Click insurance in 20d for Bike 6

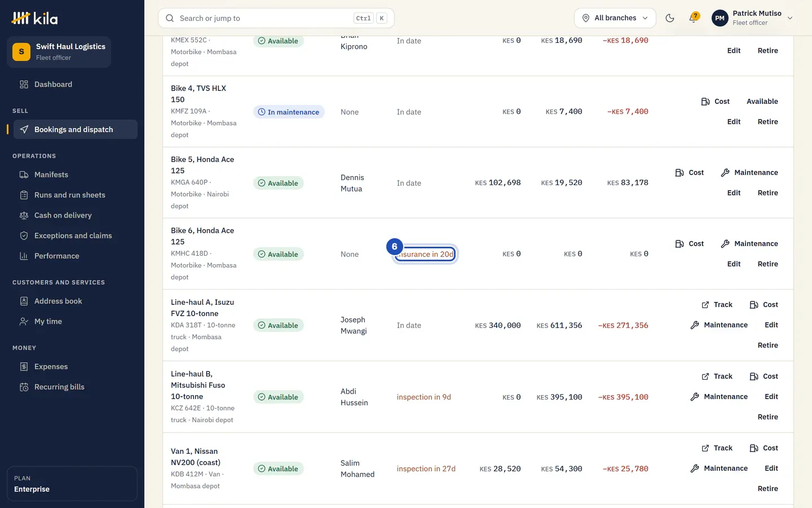click(425, 255)
